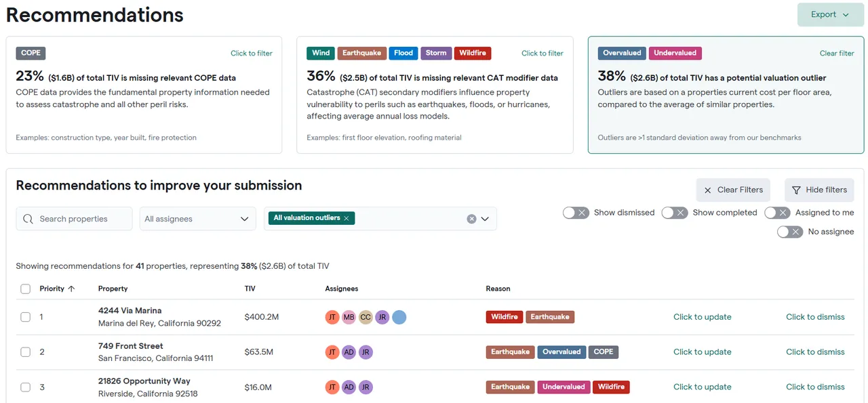Click the search magnifier icon
Screen dimensions: 868x403
(x=28, y=219)
